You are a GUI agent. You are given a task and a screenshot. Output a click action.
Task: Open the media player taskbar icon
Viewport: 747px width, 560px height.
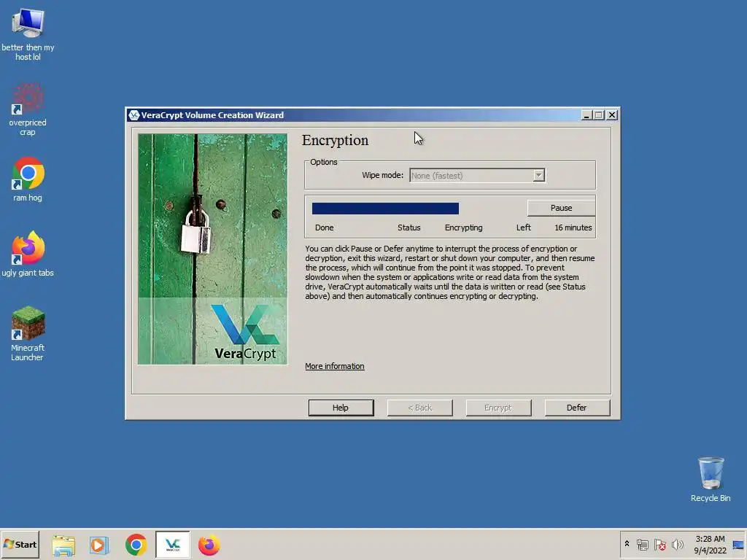(99, 545)
